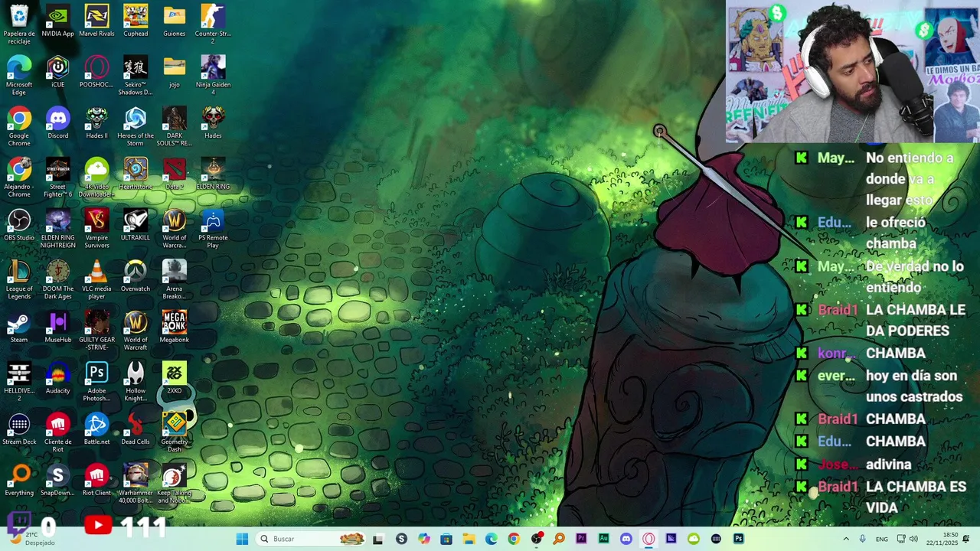Open Adobe Audition from the taskbar
Viewport: 980px width, 551px height.
tap(603, 539)
